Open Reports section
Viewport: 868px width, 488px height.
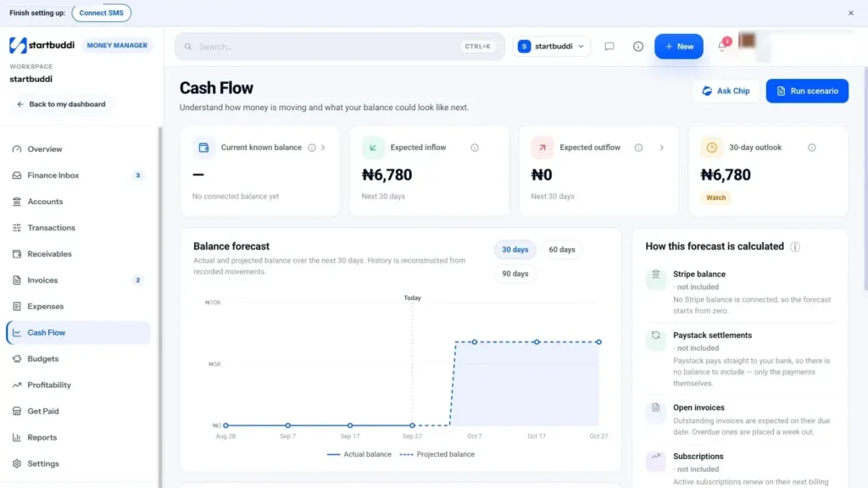[78, 437]
